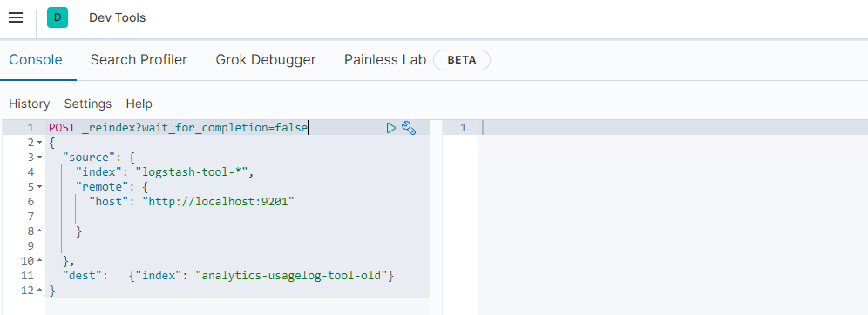Image resolution: width=868 pixels, height=315 pixels.
Task: Place cursor on empty editor line 7
Action: pyautogui.click(x=238, y=217)
